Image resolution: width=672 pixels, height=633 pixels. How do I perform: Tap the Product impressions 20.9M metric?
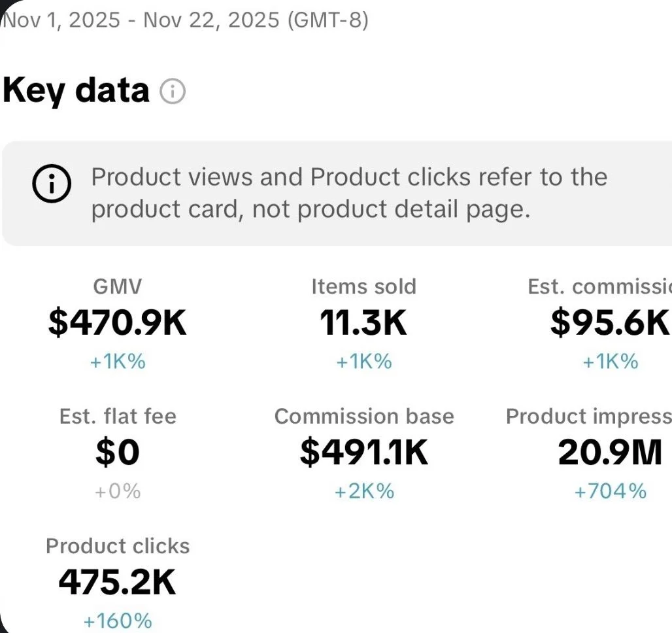point(609,453)
